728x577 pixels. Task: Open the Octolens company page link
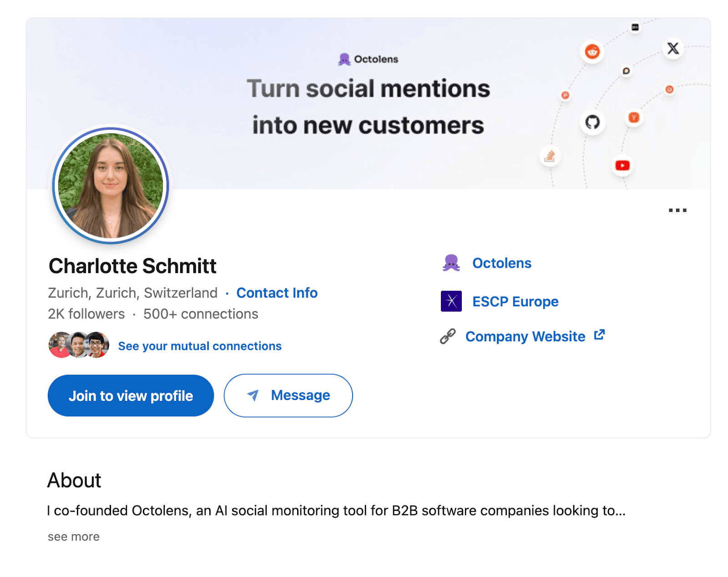click(x=501, y=263)
